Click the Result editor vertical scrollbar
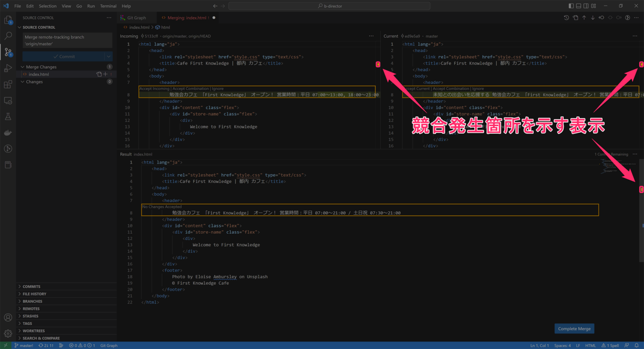644x349 pixels. [641, 211]
